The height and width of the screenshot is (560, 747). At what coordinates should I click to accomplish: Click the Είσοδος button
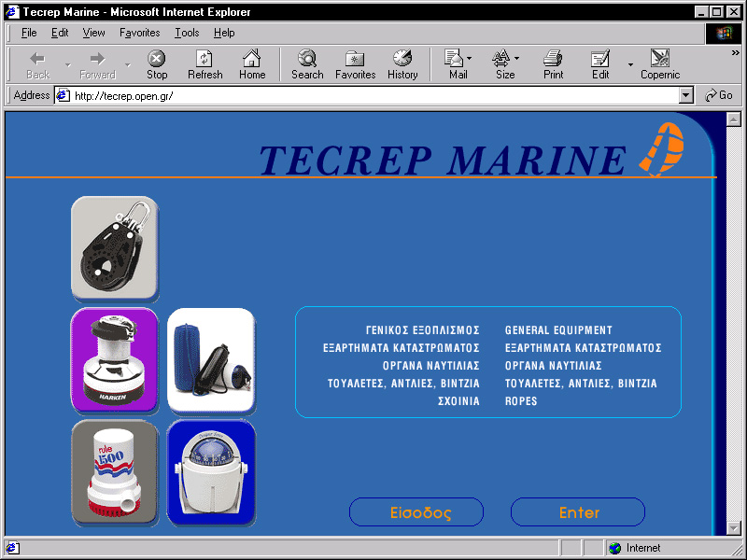click(x=416, y=511)
